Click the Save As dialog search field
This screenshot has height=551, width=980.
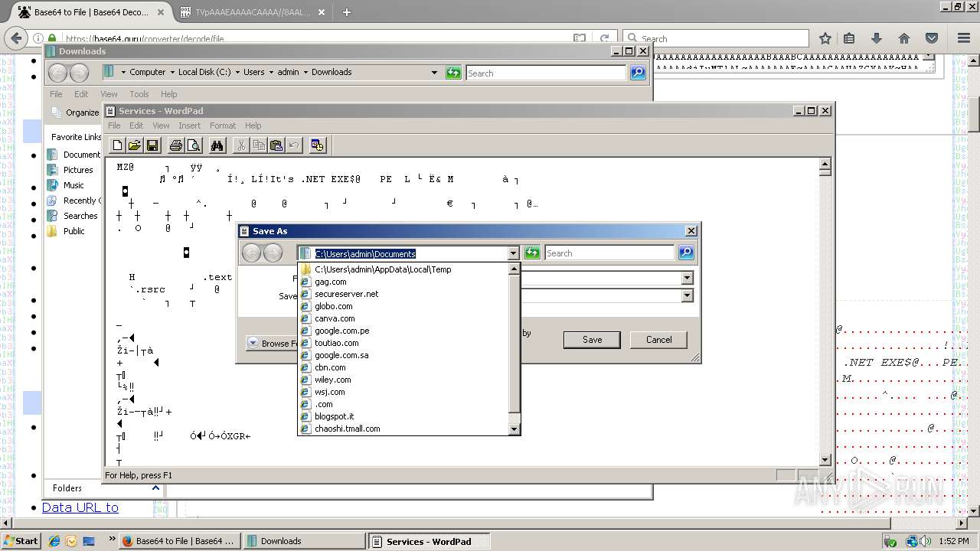pyautogui.click(x=609, y=253)
